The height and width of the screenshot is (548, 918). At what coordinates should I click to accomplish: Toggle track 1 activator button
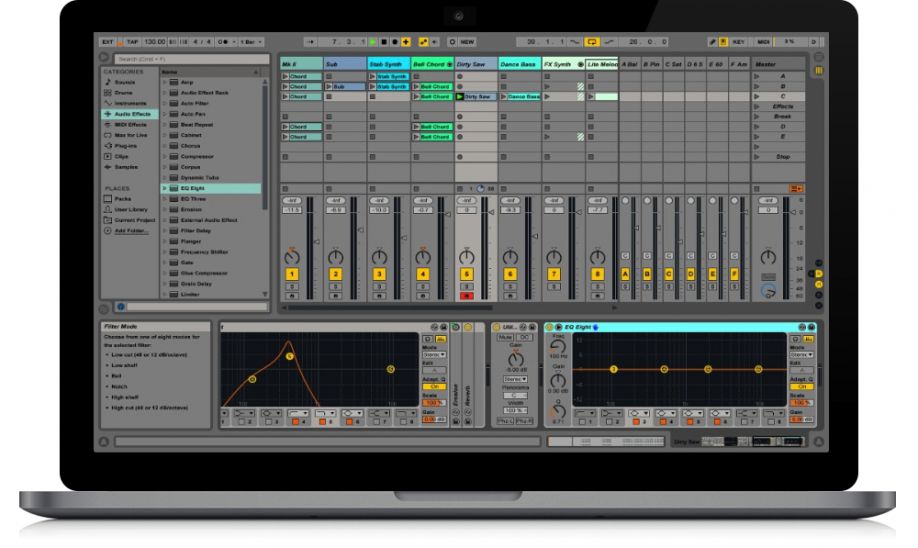click(x=292, y=273)
